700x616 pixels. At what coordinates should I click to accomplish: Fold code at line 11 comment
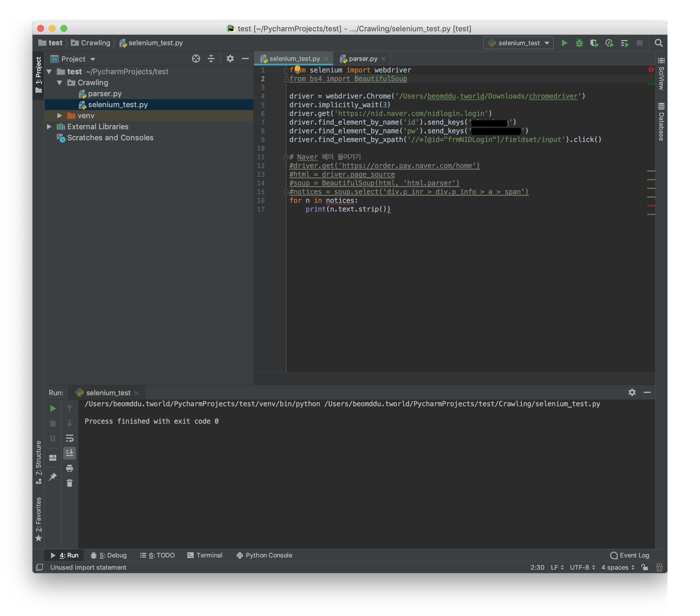point(286,157)
